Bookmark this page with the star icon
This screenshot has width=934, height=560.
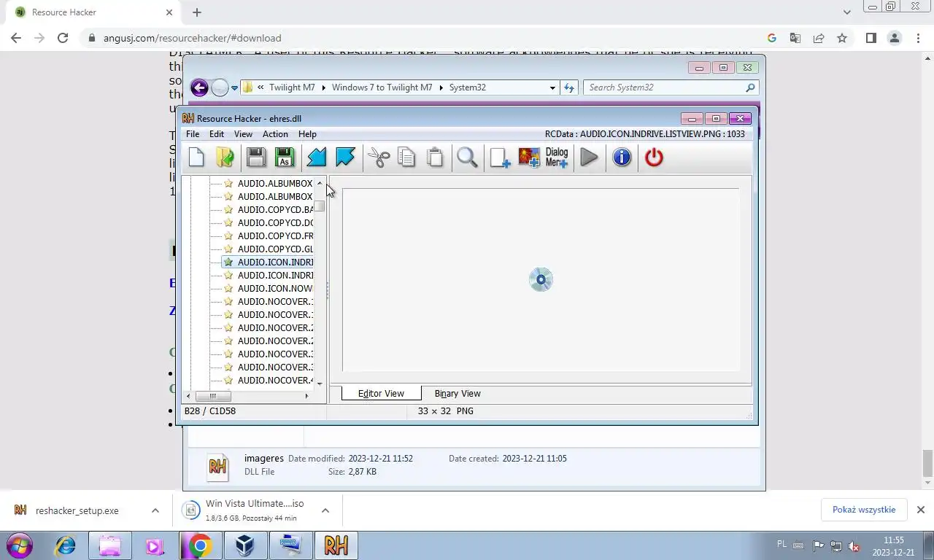click(842, 38)
